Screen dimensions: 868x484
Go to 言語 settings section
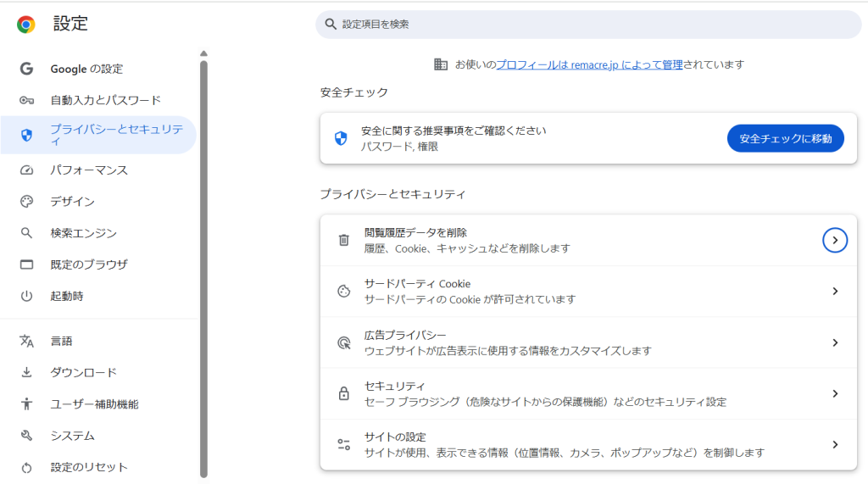click(61, 341)
